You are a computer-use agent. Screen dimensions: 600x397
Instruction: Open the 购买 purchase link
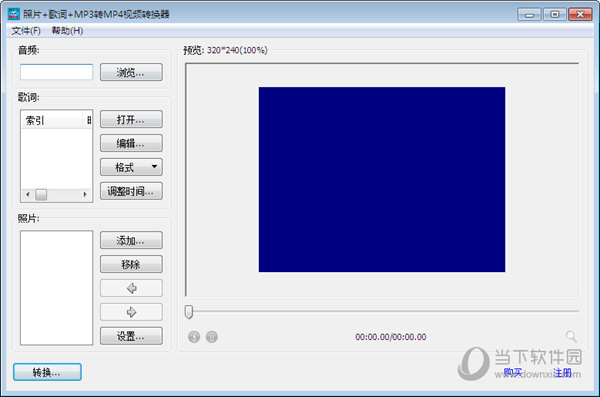(513, 372)
